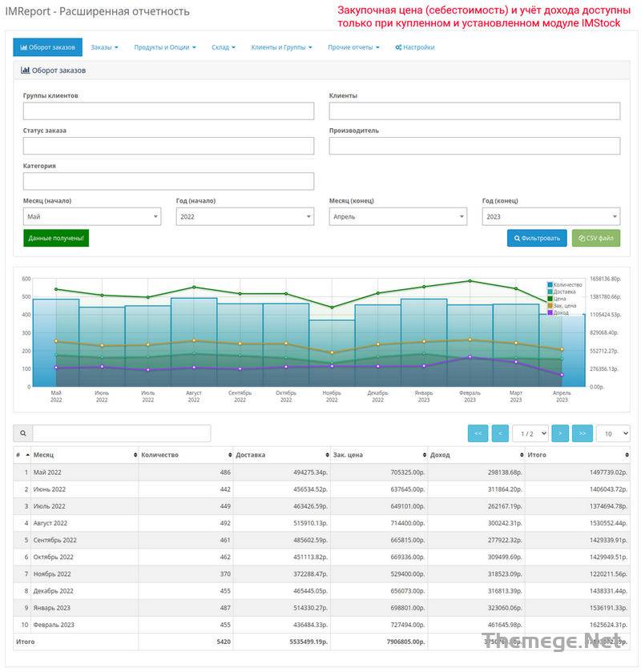641x672 pixels.
Task: Expand the Склад menu
Action: pos(224,47)
